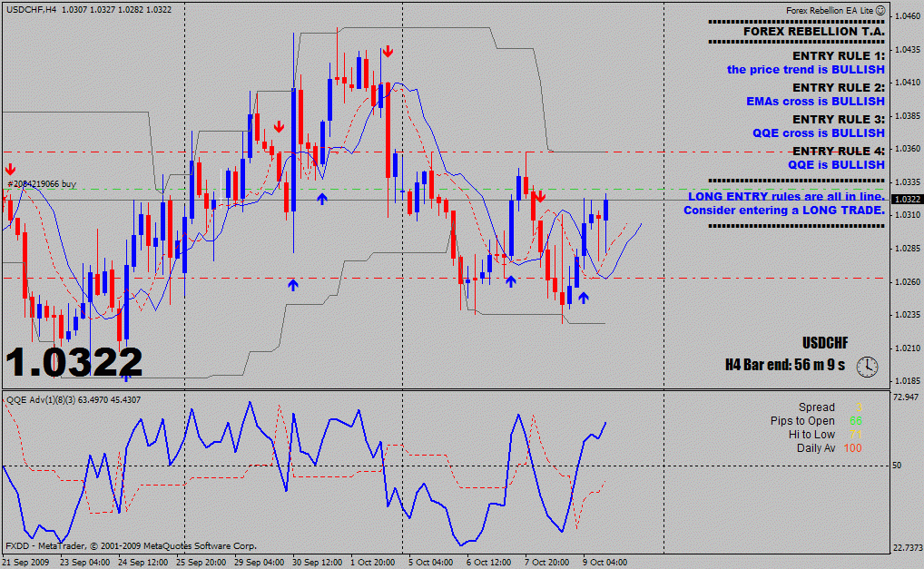The width and height of the screenshot is (924, 569).
Task: Click the Pips to Open value
Action: (x=855, y=421)
